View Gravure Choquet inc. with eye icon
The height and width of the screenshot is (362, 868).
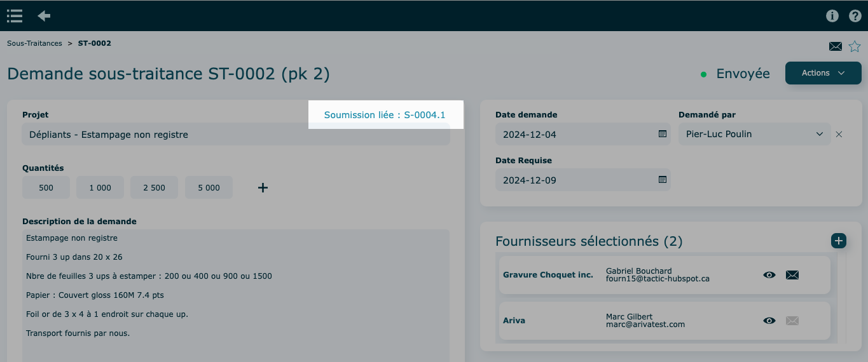pos(769,275)
